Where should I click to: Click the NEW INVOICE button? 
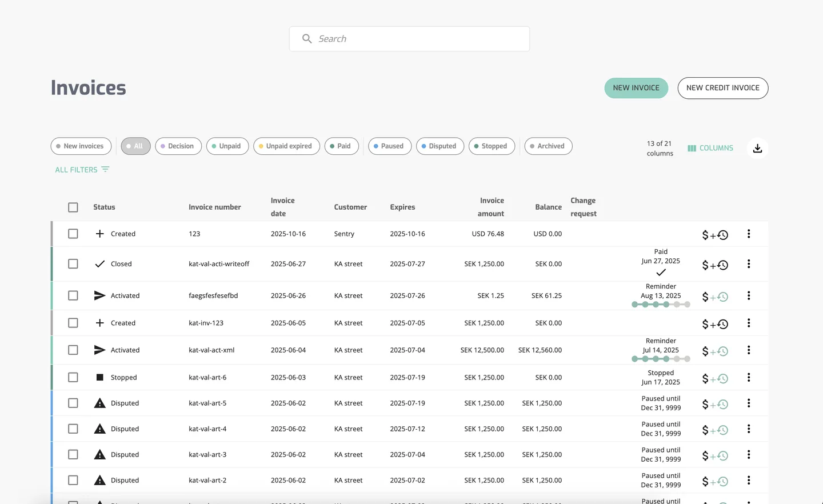pyautogui.click(x=636, y=88)
